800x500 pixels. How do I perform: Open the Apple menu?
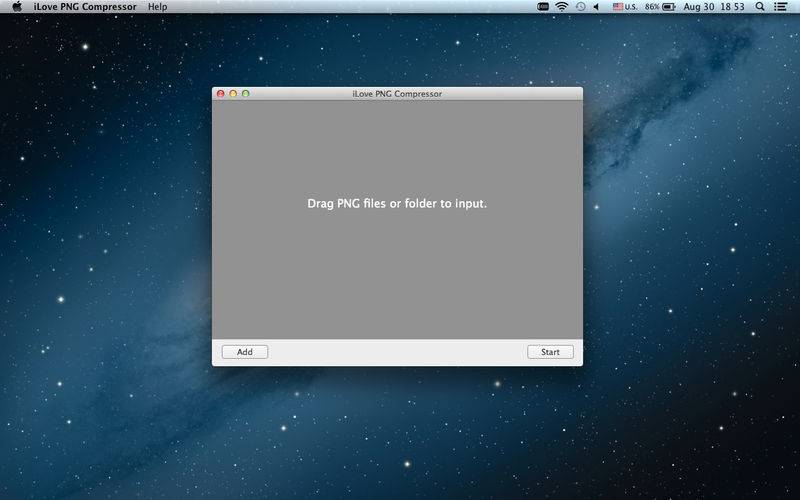coord(17,7)
